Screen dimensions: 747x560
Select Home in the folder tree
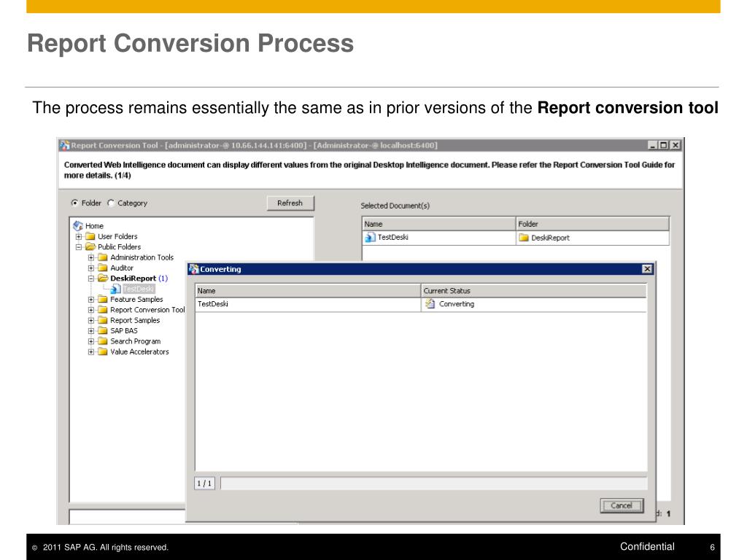[x=94, y=226]
